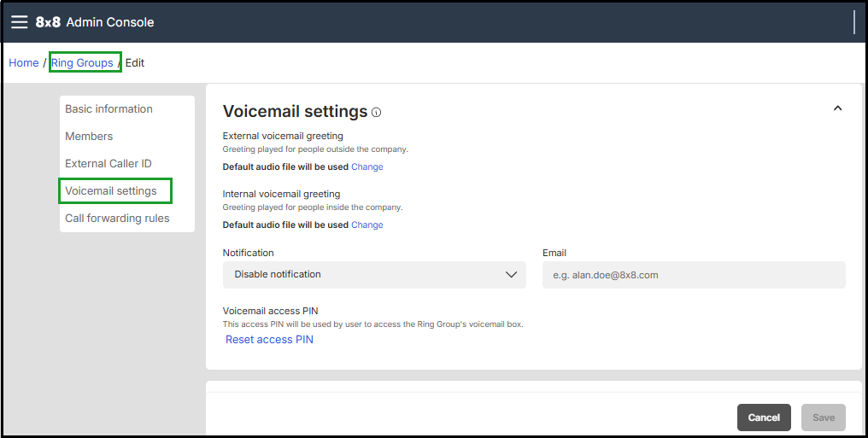Select Voicemail settings in side menu
Screen dimensions: 868x438
tap(111, 191)
